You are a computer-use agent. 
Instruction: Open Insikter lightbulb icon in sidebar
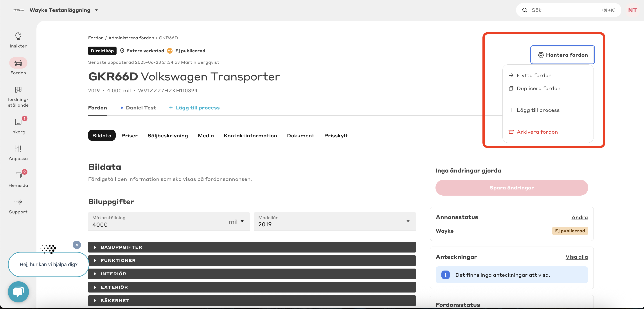pos(18,36)
